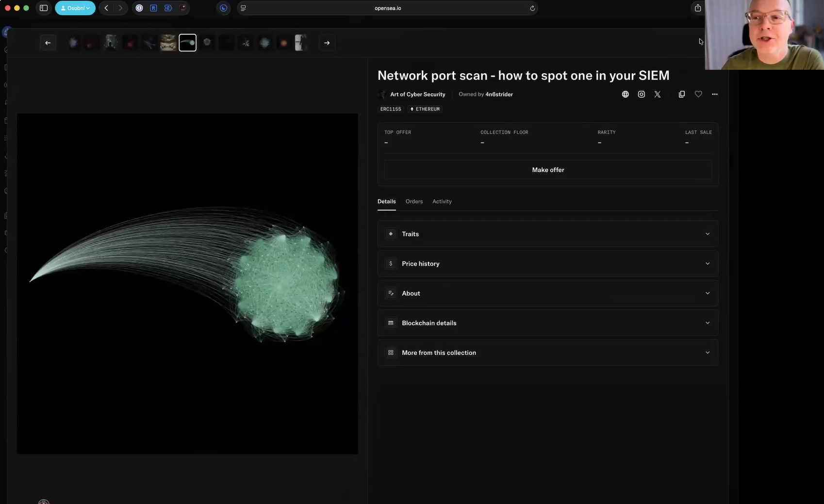Open the collection's Instagram link icon

pos(641,95)
